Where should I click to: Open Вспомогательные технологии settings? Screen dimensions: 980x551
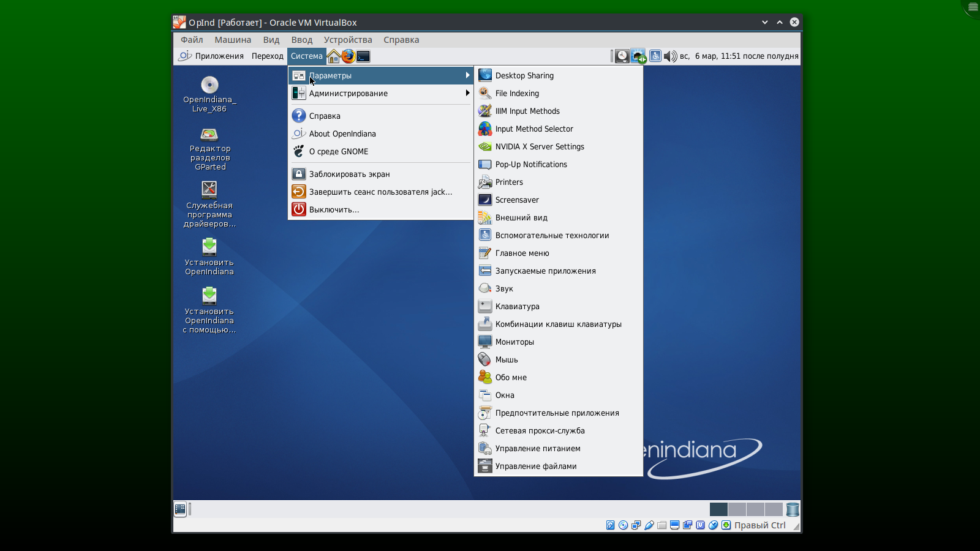559,235
